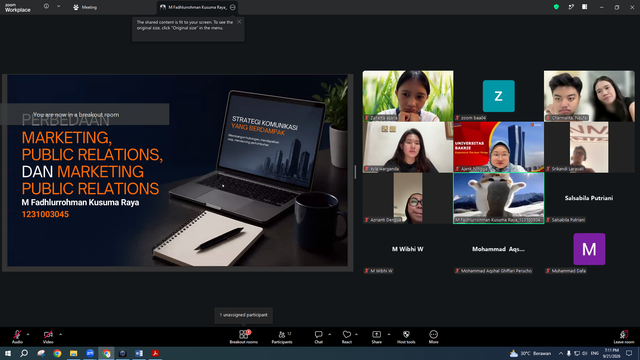
Task: Dismiss the shared content size notice
Action: 239,22
